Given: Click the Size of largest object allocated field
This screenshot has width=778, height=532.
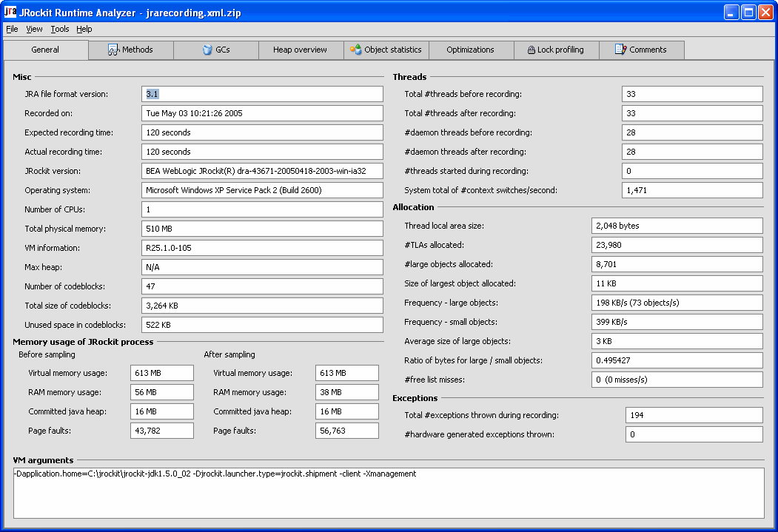Looking at the screenshot, I should (x=677, y=284).
